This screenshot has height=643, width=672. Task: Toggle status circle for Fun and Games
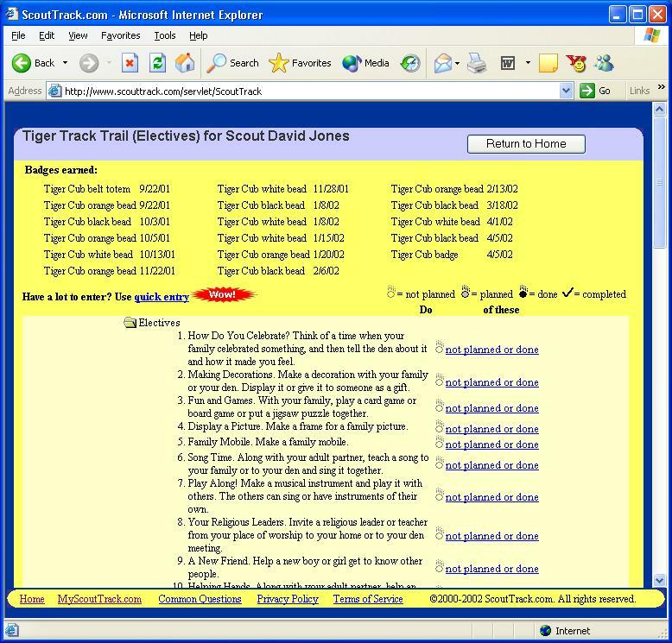point(439,407)
